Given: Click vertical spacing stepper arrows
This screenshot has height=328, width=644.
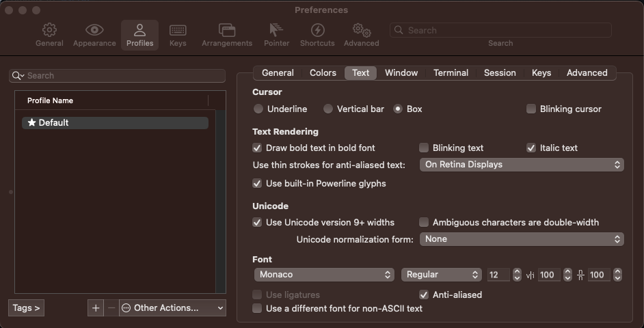Looking at the screenshot, I should [617, 275].
